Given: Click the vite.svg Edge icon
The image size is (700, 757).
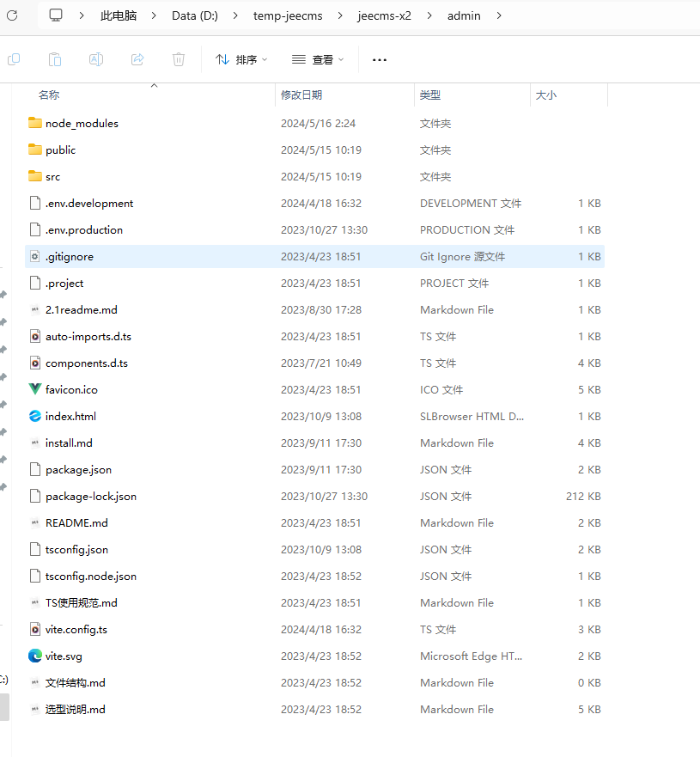Looking at the screenshot, I should point(34,656).
